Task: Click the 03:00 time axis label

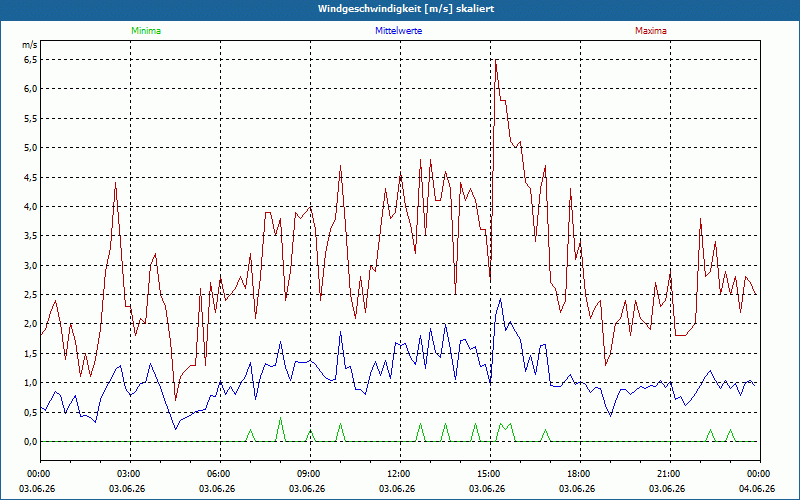Action: pos(130,474)
